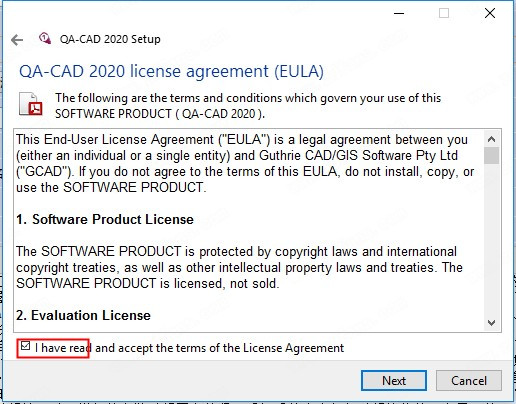Open the PDF document icon beside the terms

click(x=30, y=104)
